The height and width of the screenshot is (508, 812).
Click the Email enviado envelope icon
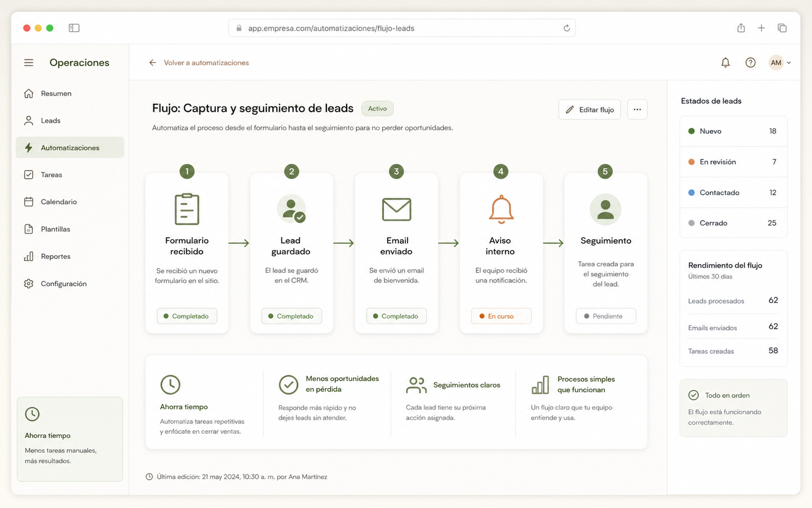coord(397,209)
